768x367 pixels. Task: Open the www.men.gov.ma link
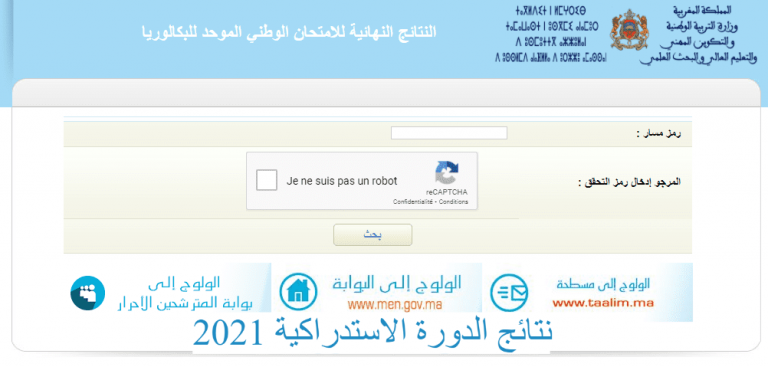[395, 304]
